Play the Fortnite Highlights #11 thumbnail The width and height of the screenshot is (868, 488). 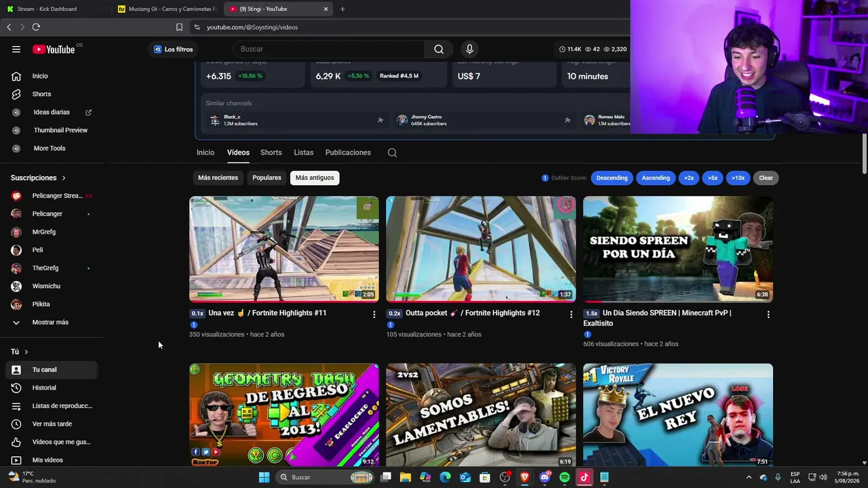[284, 249]
